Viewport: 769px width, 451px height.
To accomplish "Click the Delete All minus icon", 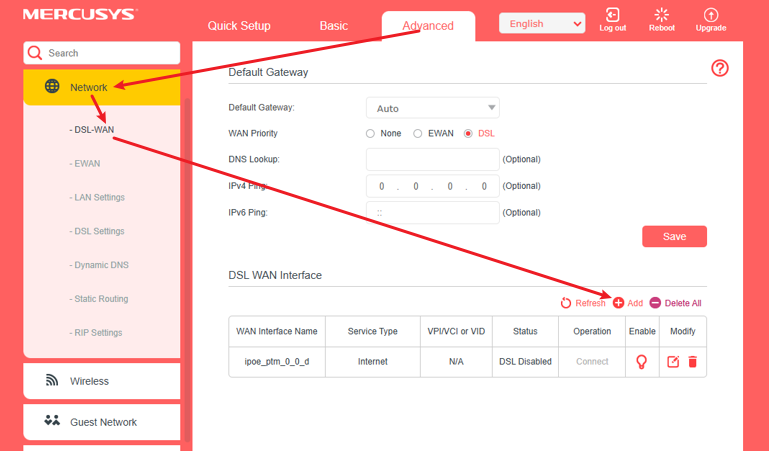I will pyautogui.click(x=655, y=303).
